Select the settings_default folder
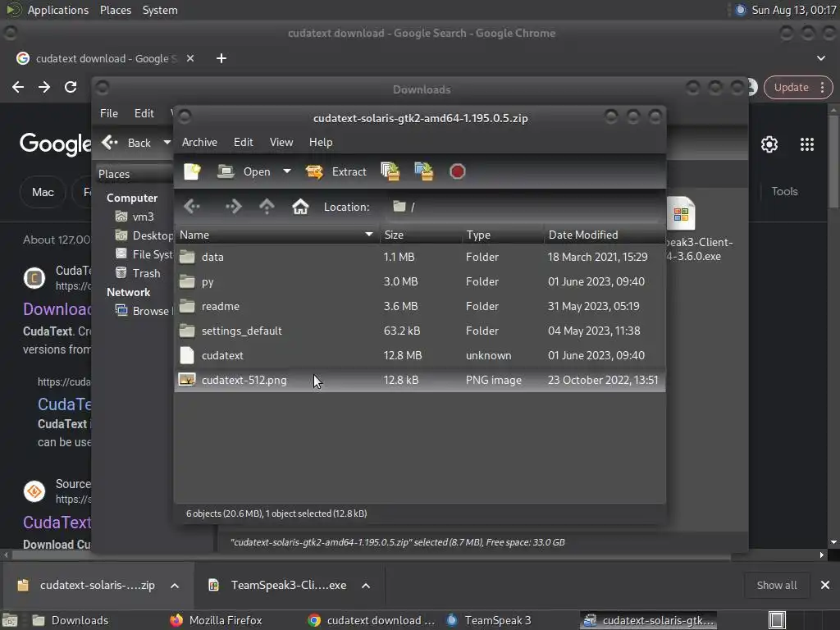840x630 pixels. 420,331
